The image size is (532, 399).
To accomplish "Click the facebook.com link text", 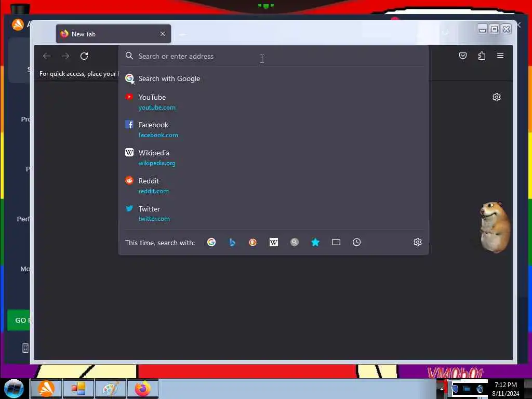I will coord(158,135).
